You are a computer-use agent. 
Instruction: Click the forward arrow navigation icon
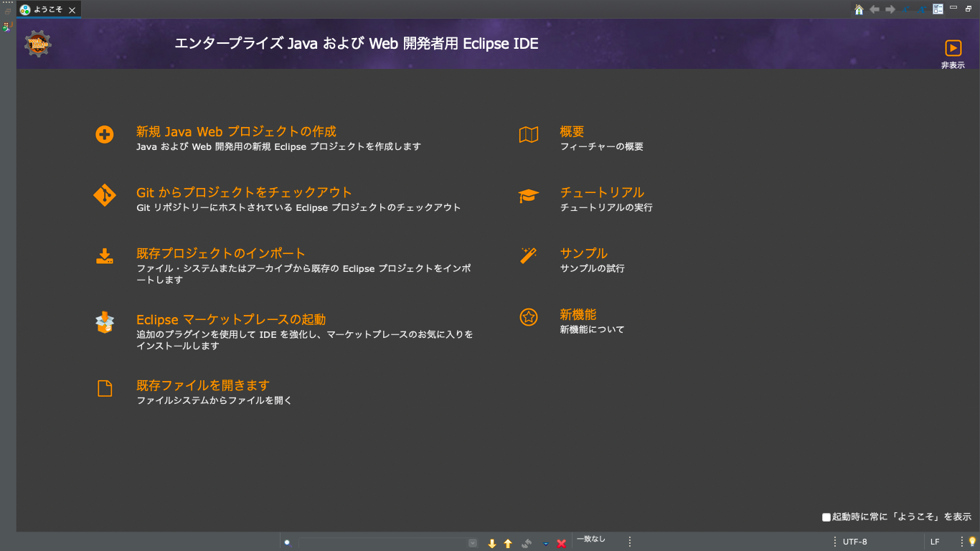[x=890, y=9]
